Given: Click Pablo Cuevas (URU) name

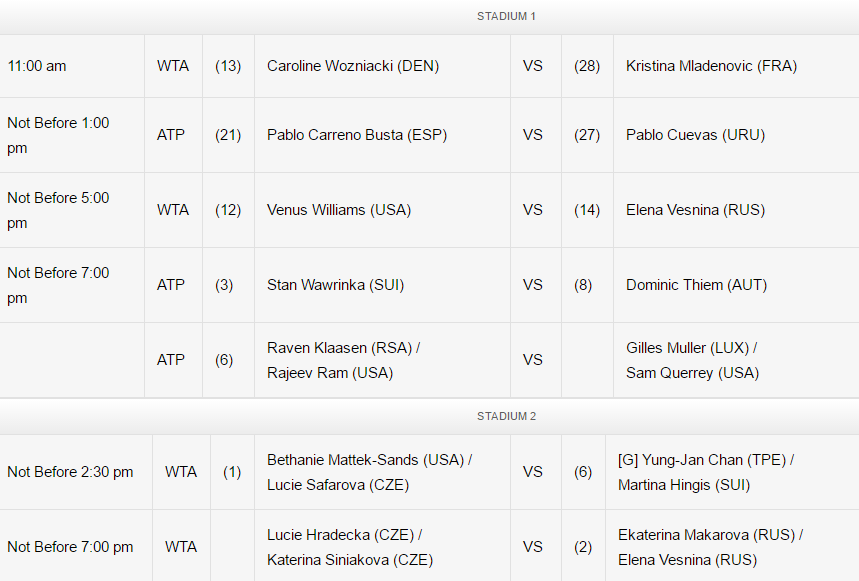Looking at the screenshot, I should (695, 135).
